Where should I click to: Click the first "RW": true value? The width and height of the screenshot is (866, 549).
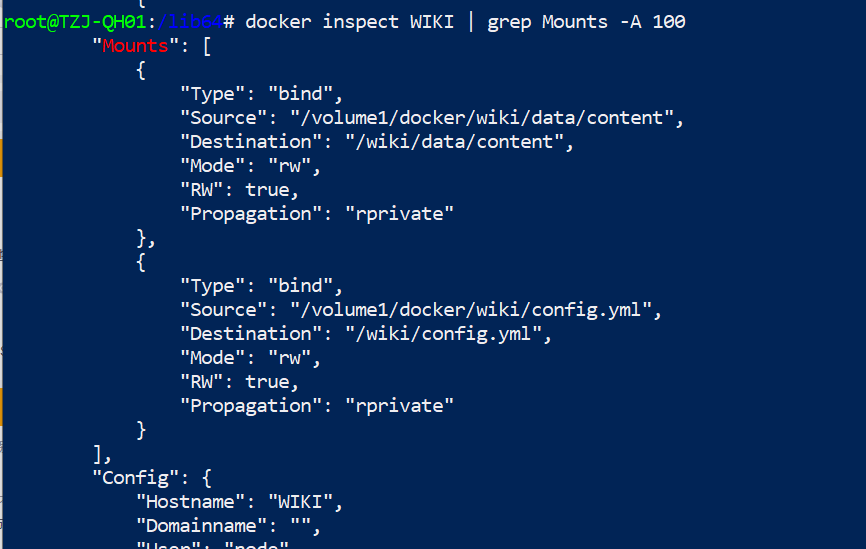click(x=272, y=190)
